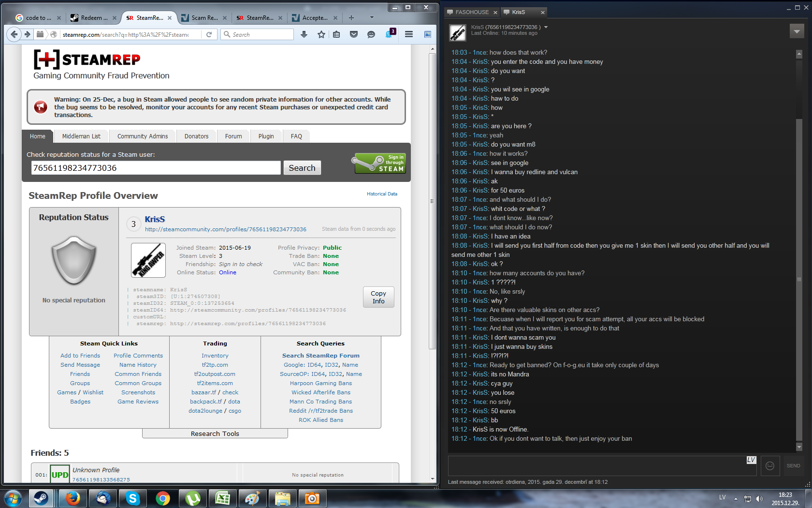Click the Firefox back navigation arrow
Image resolution: width=812 pixels, height=508 pixels.
tap(14, 34)
